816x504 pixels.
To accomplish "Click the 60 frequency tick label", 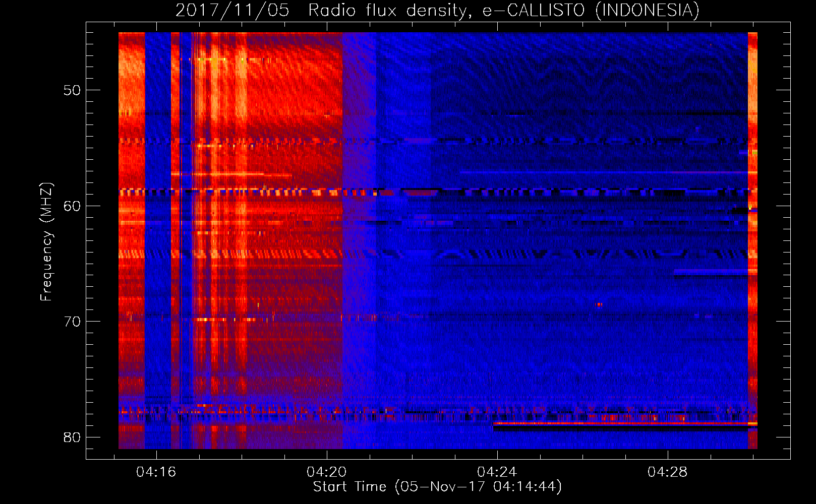I will (72, 206).
